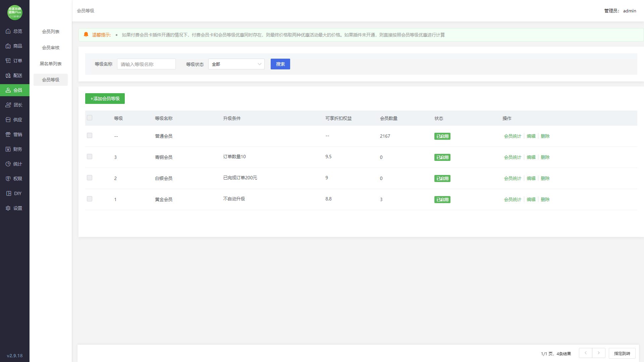Open the 商品 products sidebar icon
The height and width of the screenshot is (362, 644).
click(8, 46)
